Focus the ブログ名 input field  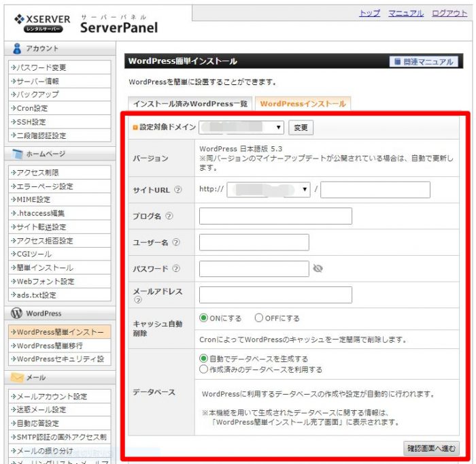pyautogui.click(x=275, y=216)
